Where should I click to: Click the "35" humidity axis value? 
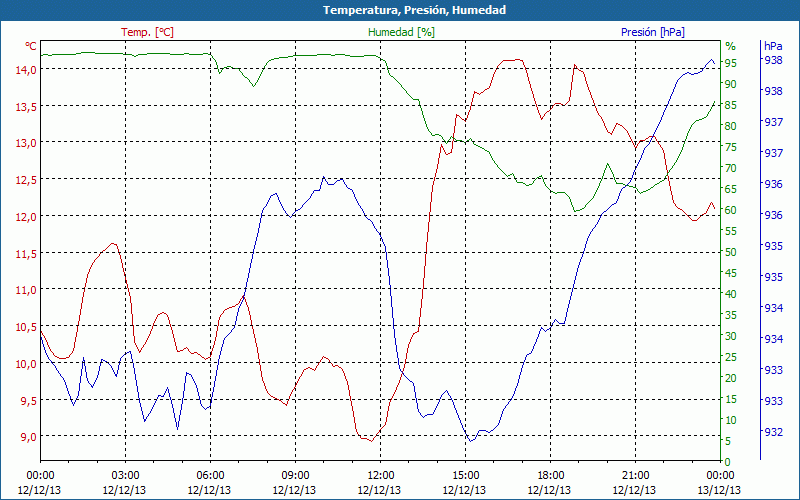pos(731,315)
